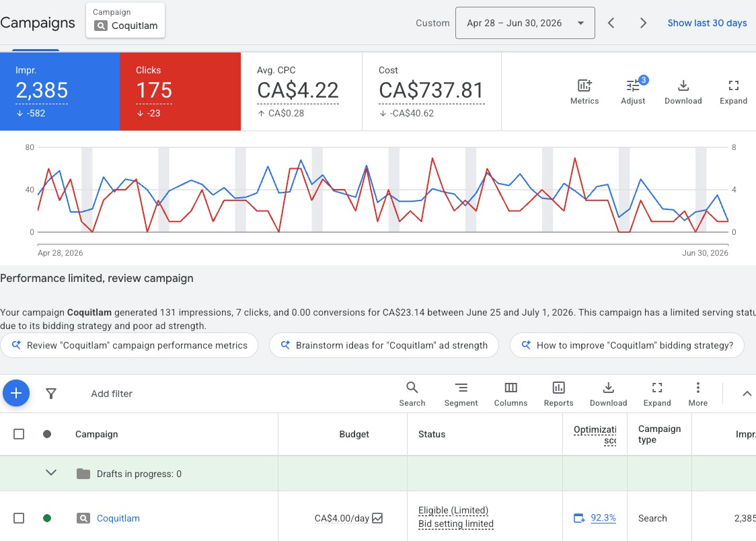Sort by Status column header
The width and height of the screenshot is (756, 541).
pyautogui.click(x=432, y=434)
